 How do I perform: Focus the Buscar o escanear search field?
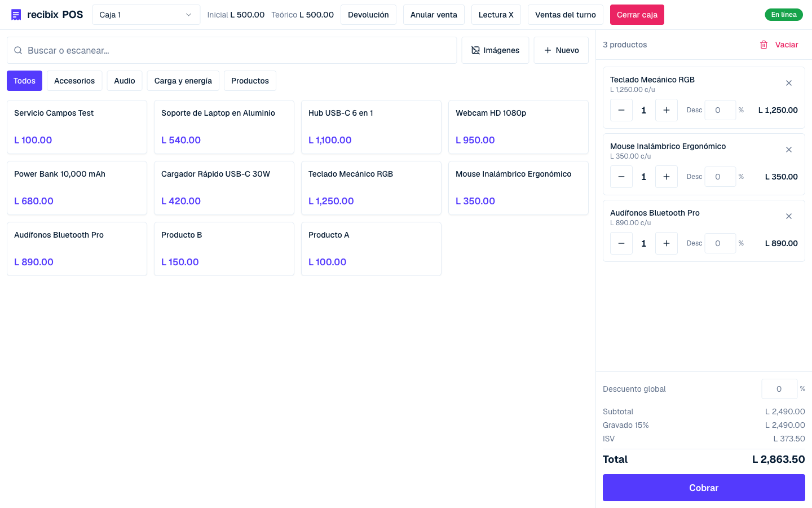pyautogui.click(x=232, y=50)
